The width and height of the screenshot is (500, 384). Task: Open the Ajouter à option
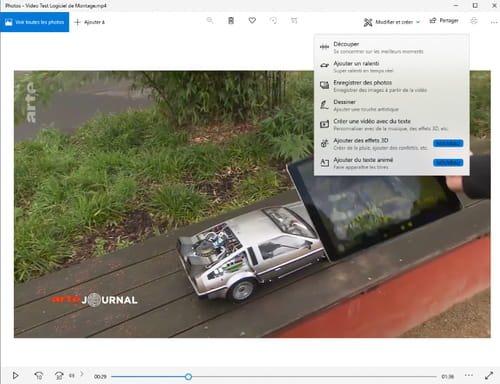click(x=89, y=22)
